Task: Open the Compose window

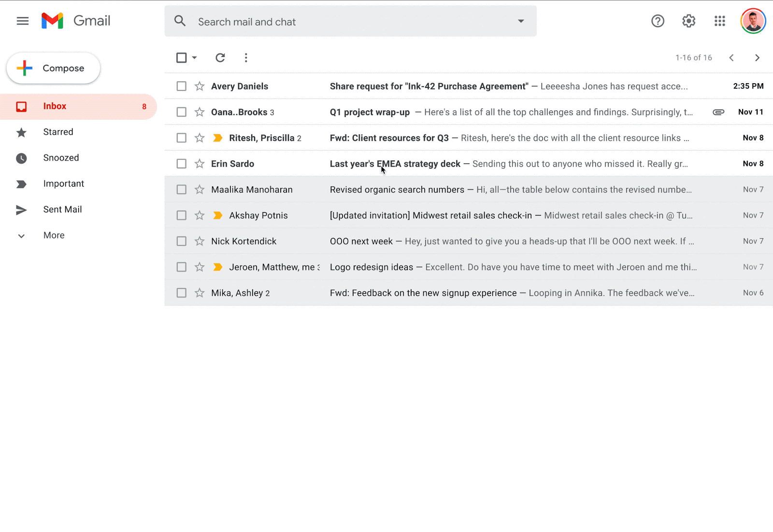Action: [53, 68]
